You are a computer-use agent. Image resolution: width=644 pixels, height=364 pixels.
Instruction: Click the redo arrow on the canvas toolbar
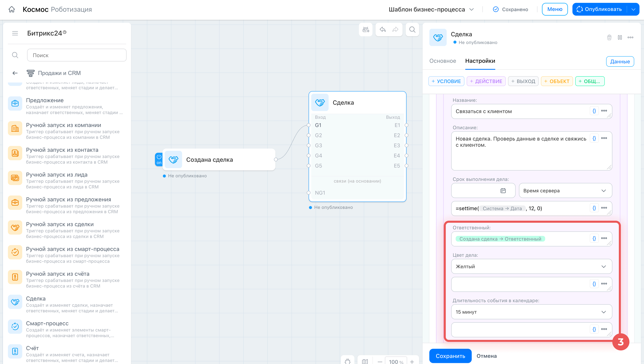[395, 29]
